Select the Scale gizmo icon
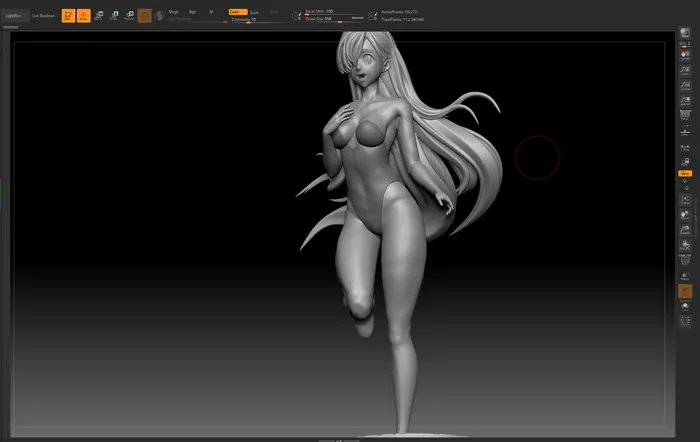This screenshot has height=442, width=700. coord(114,16)
